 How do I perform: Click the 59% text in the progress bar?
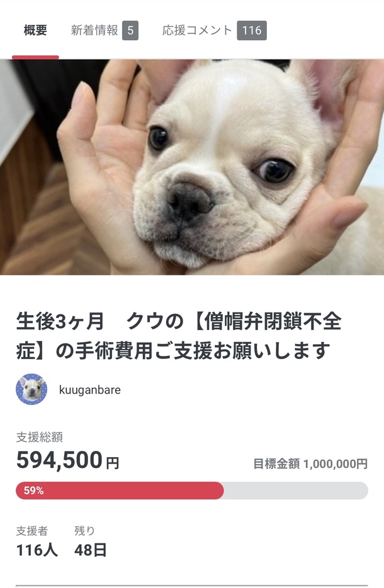click(34, 491)
